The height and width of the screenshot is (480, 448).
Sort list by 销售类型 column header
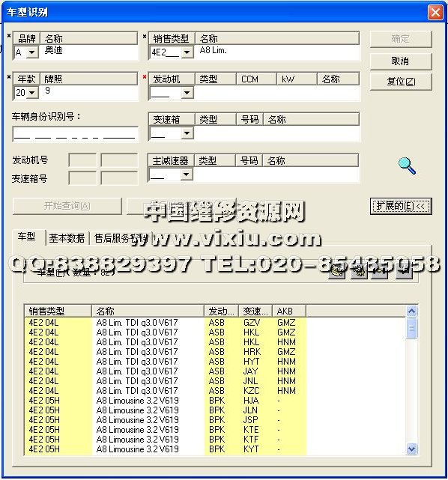click(58, 311)
